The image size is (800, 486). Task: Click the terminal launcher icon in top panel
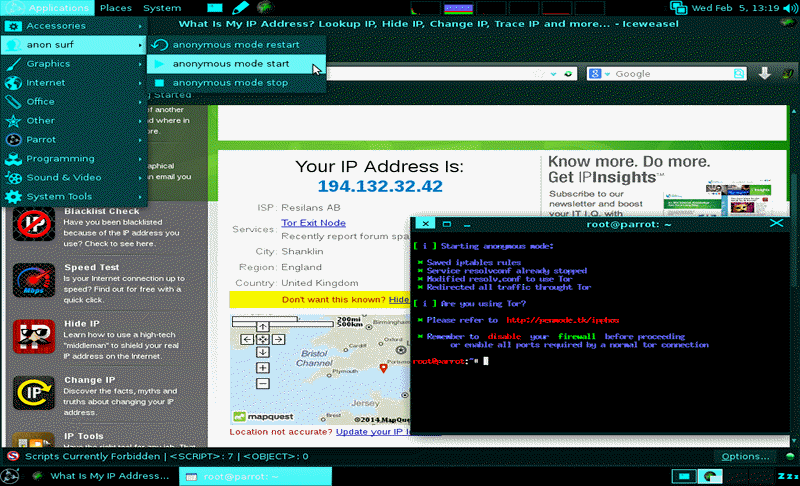tap(215, 8)
